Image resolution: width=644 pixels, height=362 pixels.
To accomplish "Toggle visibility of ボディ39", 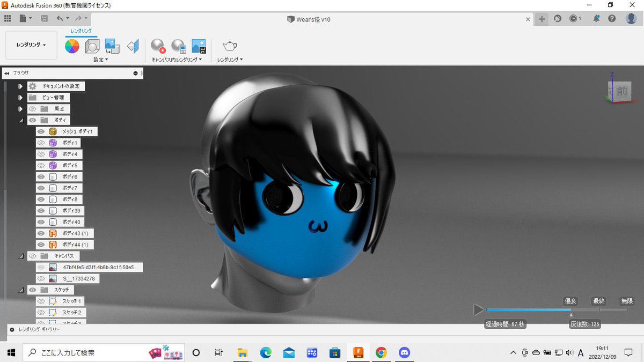I will click(x=40, y=210).
